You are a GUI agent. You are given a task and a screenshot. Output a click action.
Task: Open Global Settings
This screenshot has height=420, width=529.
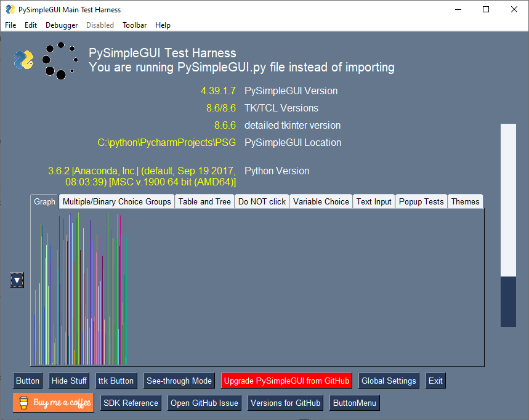389,381
